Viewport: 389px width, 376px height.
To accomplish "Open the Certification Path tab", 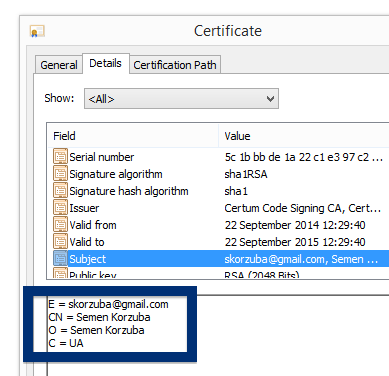I will 175,65.
